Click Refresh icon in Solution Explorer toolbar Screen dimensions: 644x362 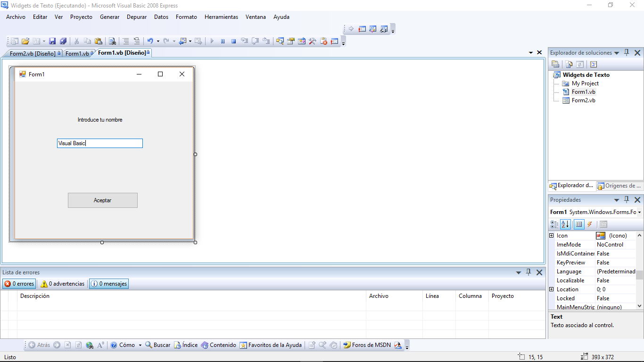tap(580, 65)
